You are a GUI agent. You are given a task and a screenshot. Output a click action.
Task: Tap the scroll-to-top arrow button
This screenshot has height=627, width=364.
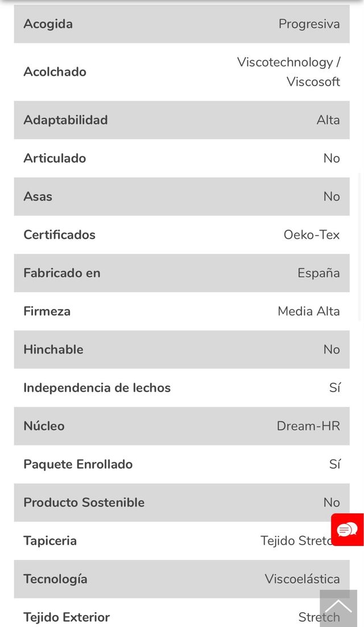(338, 608)
